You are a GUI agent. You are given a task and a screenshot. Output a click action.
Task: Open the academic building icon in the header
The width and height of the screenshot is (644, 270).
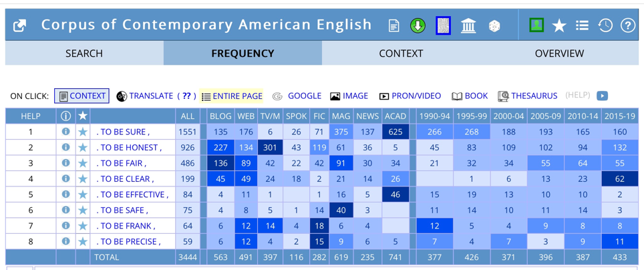pos(468,26)
